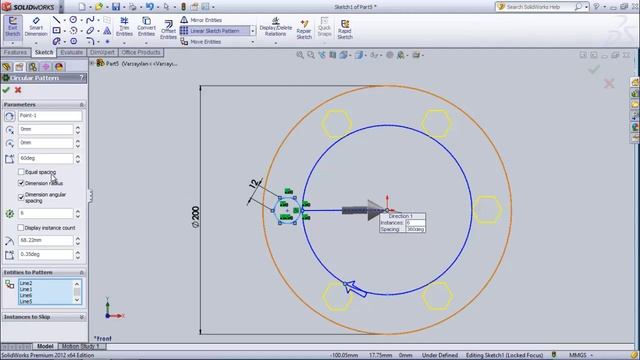Select the Sketch Fillet tool
This screenshot has height=360, width=640.
[x=90, y=41]
